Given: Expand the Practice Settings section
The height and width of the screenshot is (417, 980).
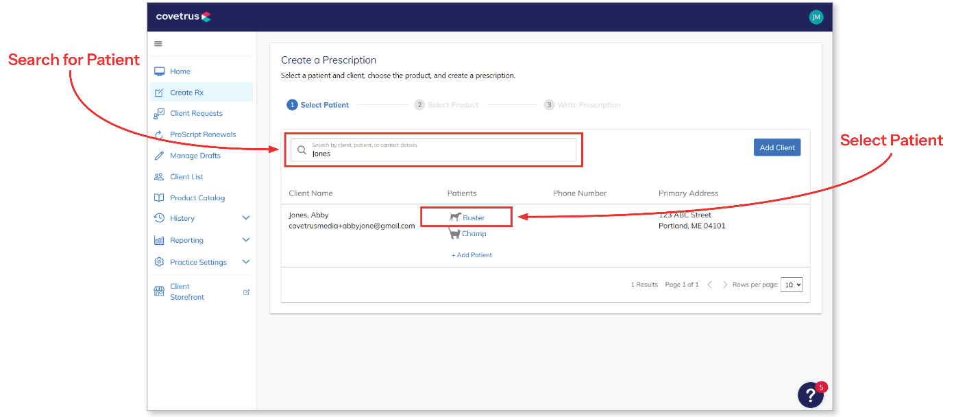Looking at the screenshot, I should (246, 262).
